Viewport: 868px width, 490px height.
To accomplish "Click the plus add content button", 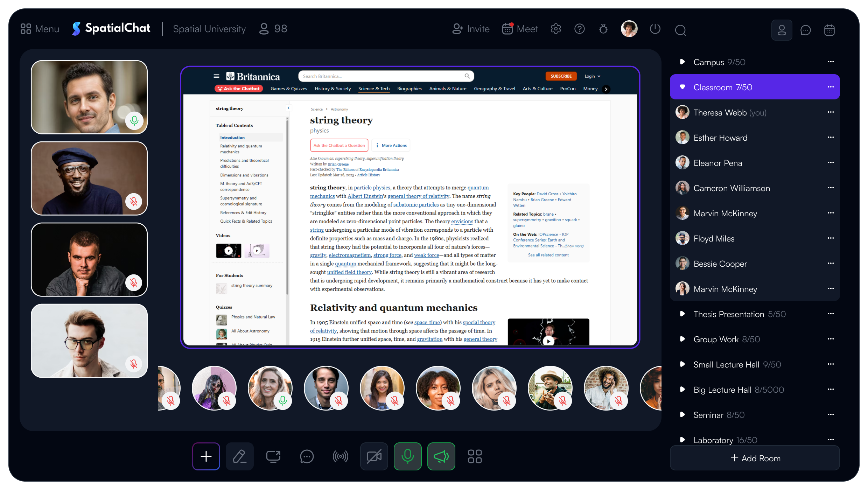I will [x=206, y=456].
